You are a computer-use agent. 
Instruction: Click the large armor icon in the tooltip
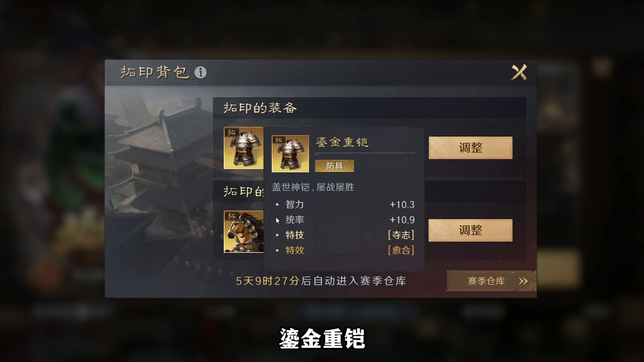290,154
